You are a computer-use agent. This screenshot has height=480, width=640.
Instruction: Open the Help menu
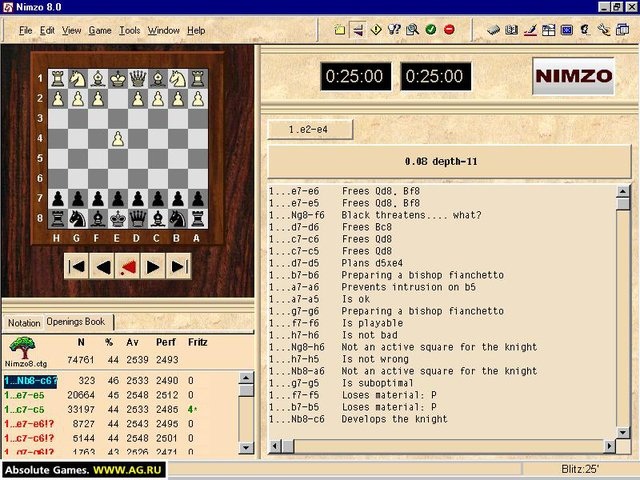pyautogui.click(x=196, y=30)
